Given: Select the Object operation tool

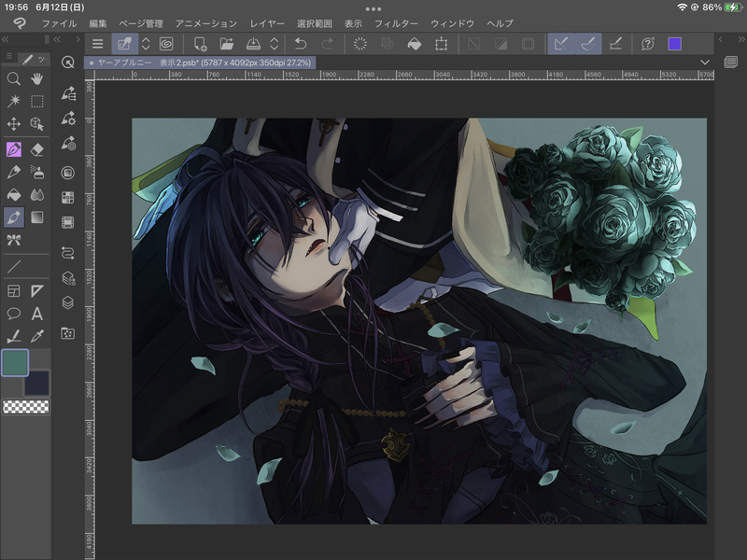Looking at the screenshot, I should 37,124.
